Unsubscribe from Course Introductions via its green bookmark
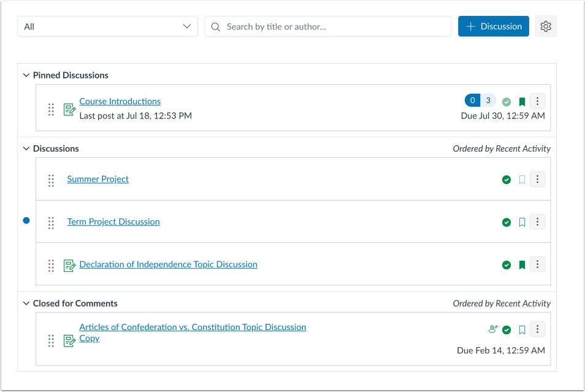Screen dimensions: 585x392 (x=522, y=101)
